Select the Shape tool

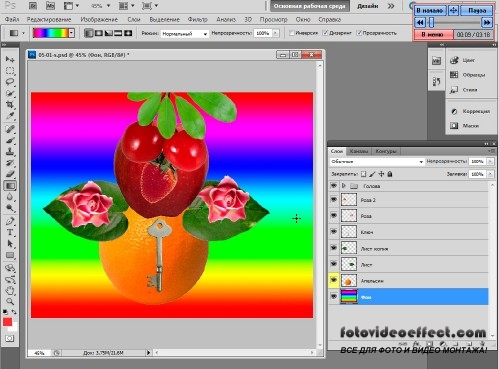[x=10, y=255]
